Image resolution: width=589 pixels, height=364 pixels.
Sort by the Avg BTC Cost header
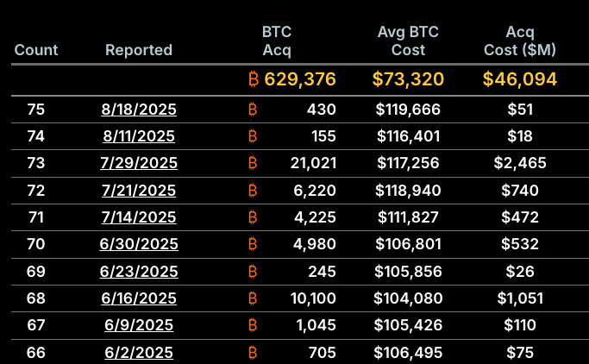408,41
